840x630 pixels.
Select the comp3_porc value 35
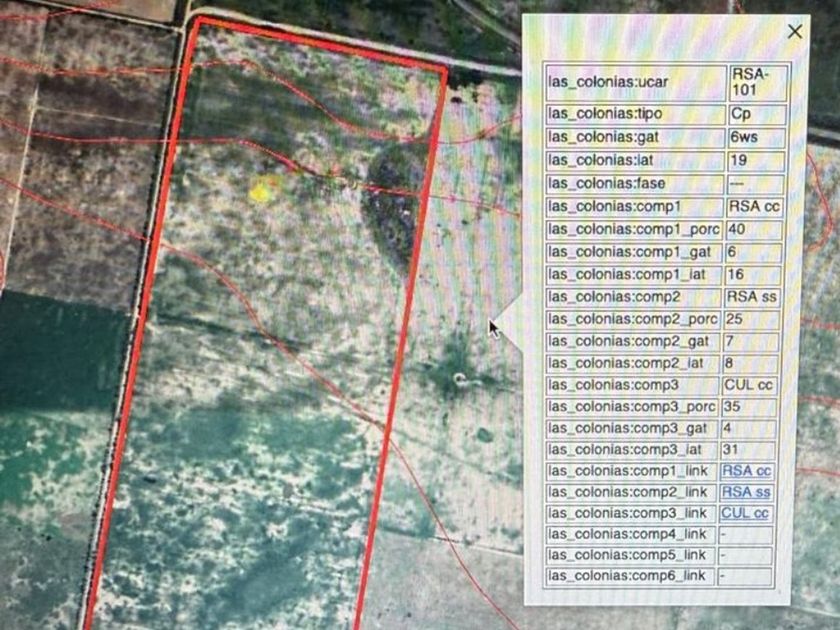pyautogui.click(x=732, y=407)
